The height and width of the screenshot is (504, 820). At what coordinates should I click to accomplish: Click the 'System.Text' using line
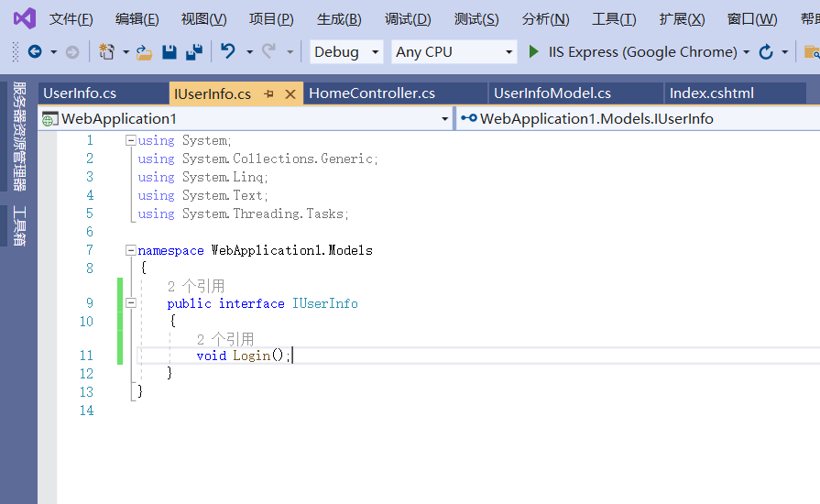pyautogui.click(x=202, y=195)
